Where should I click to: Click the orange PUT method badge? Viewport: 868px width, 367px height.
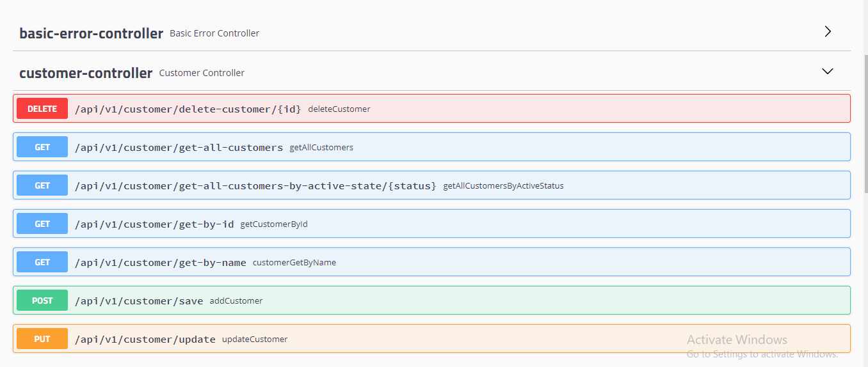coord(42,339)
